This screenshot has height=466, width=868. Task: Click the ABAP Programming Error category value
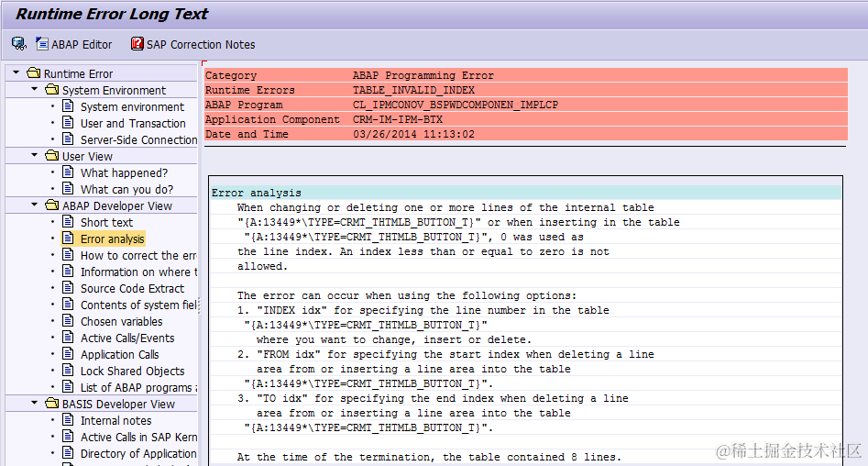click(423, 75)
